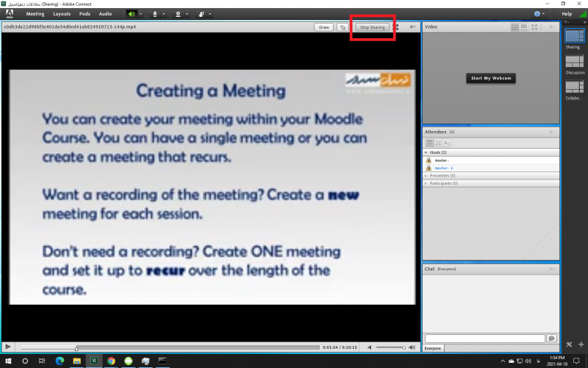Click the speaker audio icon in menu bar

(x=132, y=13)
